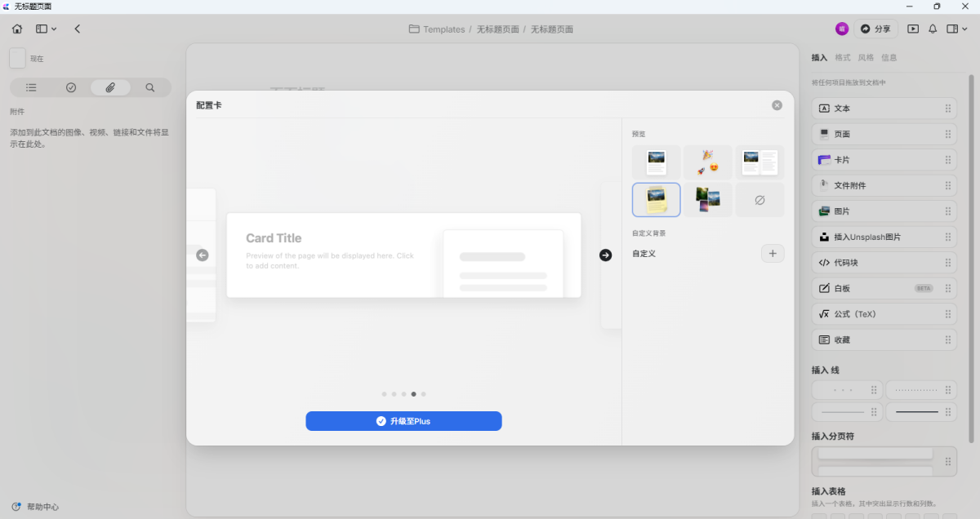Switch to the 格式 tab
This screenshot has height=519, width=980.
[842, 58]
